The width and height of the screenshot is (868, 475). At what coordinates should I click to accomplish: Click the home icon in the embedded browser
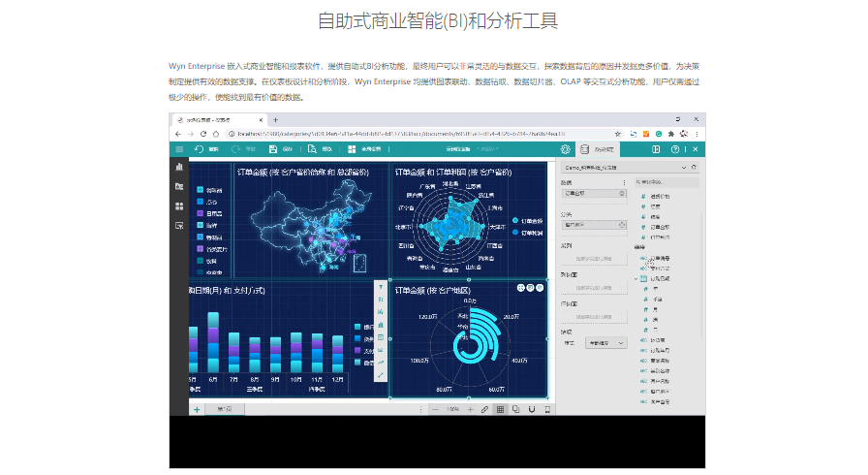pos(216,134)
